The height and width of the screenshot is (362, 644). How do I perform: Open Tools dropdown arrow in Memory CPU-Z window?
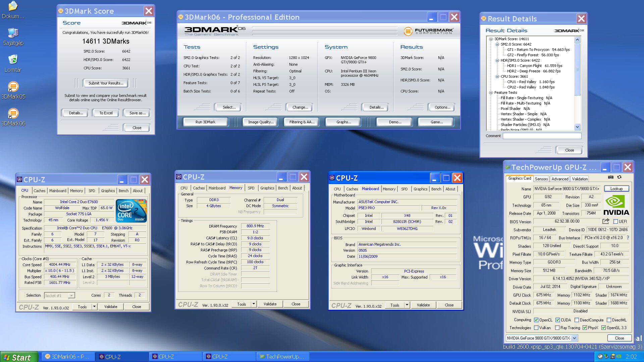254,304
